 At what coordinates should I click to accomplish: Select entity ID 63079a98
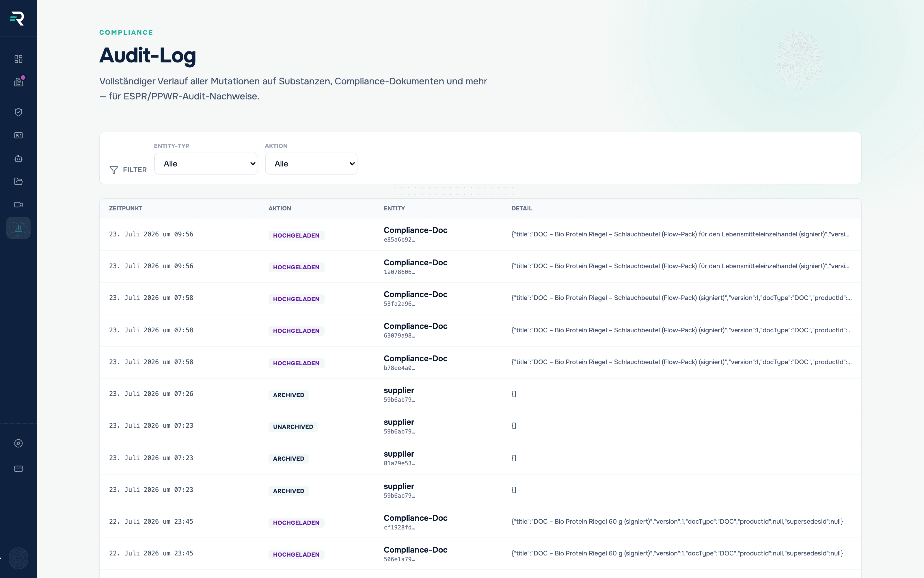(399, 336)
